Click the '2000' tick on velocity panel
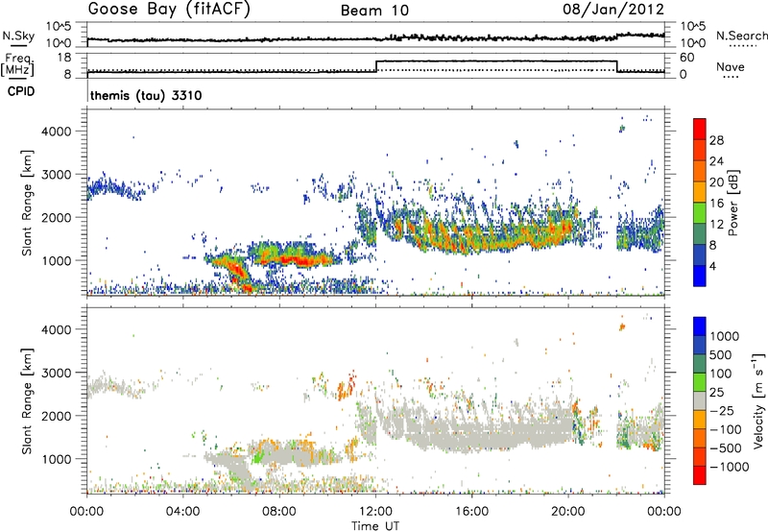This screenshot has height=532, width=768. pyautogui.click(x=56, y=416)
